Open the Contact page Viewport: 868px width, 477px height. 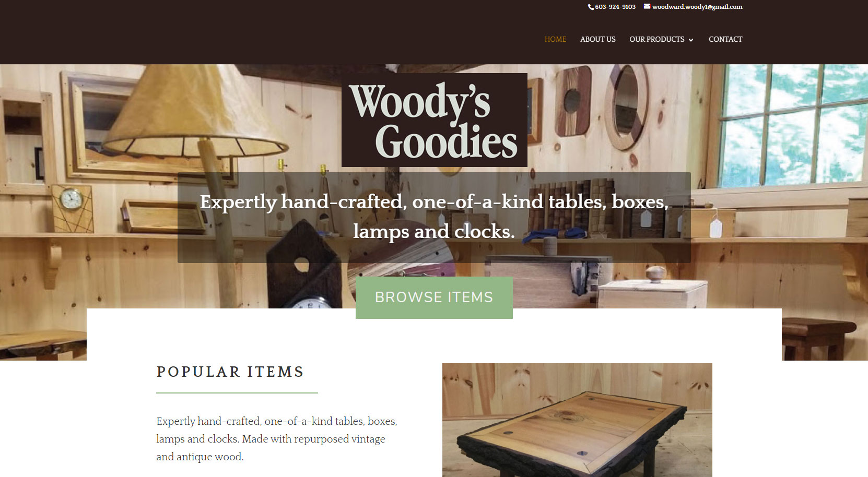(725, 39)
